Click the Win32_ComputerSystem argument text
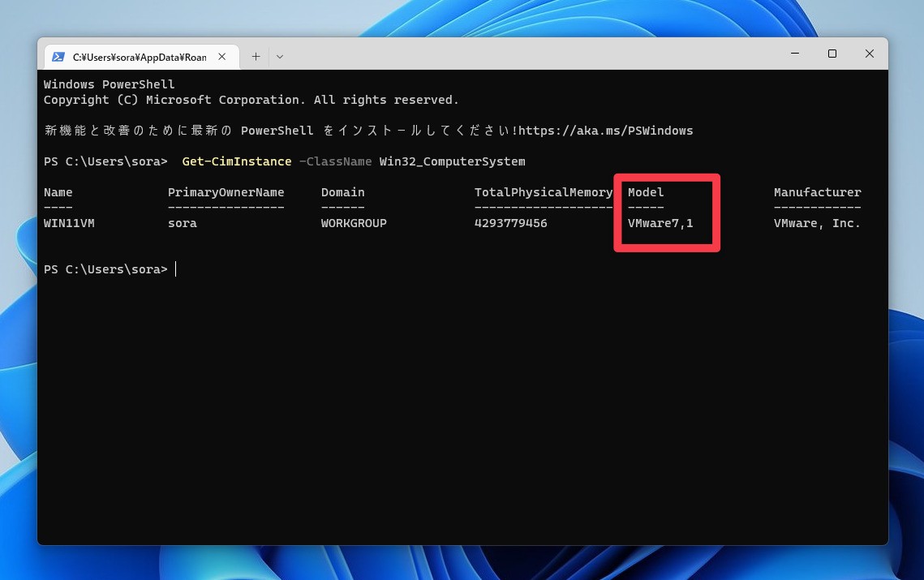This screenshot has height=580, width=924. coord(452,161)
